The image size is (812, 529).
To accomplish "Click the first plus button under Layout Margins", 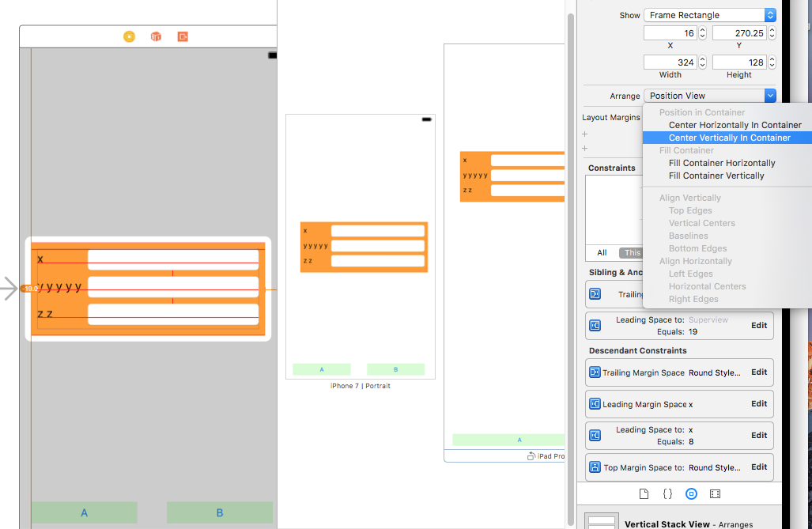I will (x=584, y=134).
